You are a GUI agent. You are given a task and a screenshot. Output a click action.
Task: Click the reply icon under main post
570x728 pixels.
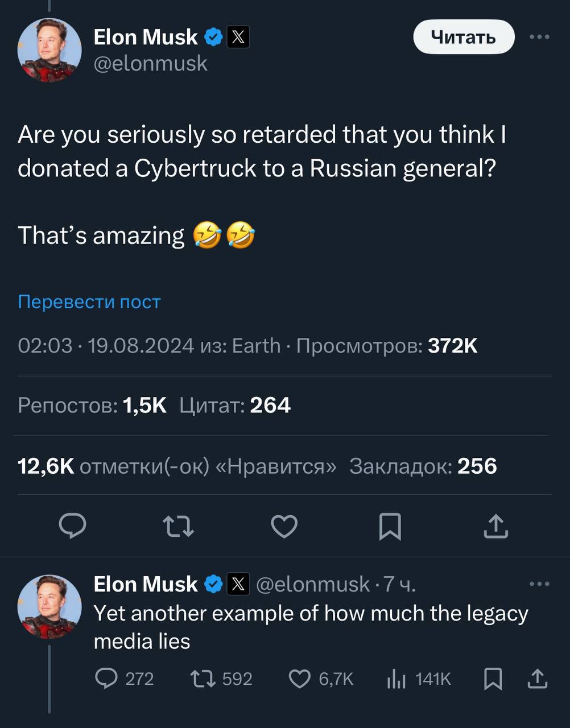[x=73, y=526]
